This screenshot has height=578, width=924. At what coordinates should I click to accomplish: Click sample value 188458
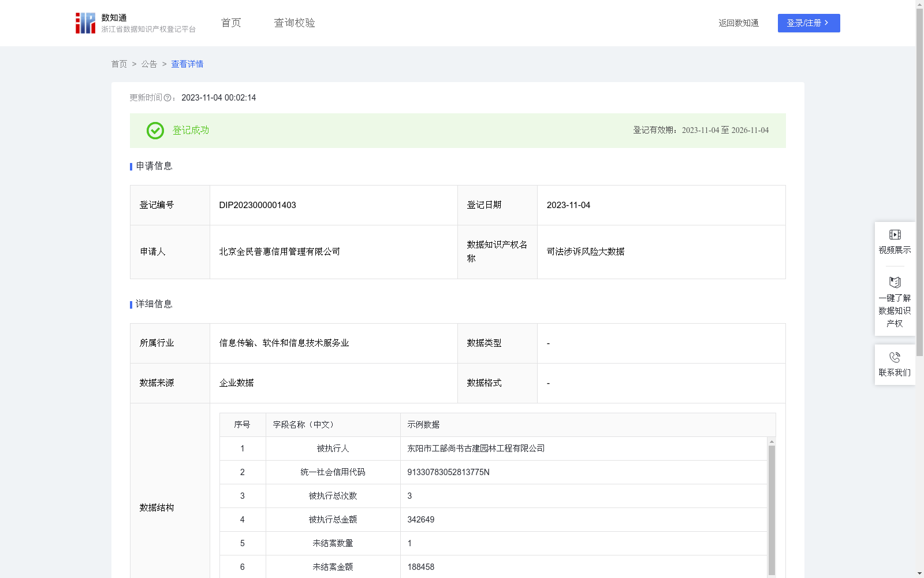pyautogui.click(x=420, y=567)
